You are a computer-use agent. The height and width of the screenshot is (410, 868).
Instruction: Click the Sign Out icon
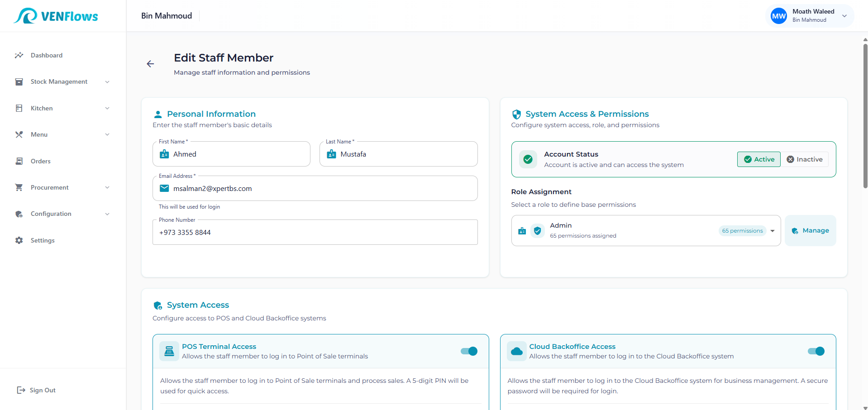point(21,390)
